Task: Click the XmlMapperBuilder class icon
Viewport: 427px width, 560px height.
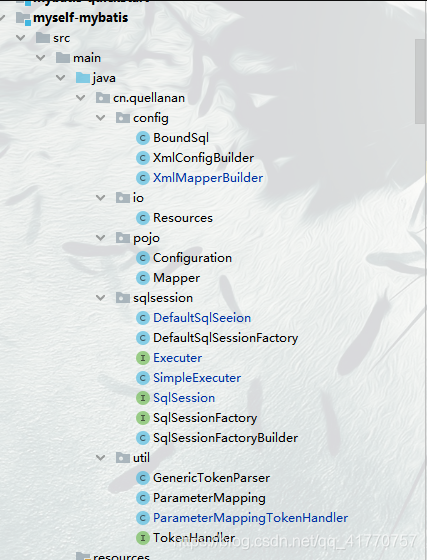Action: tap(143, 178)
